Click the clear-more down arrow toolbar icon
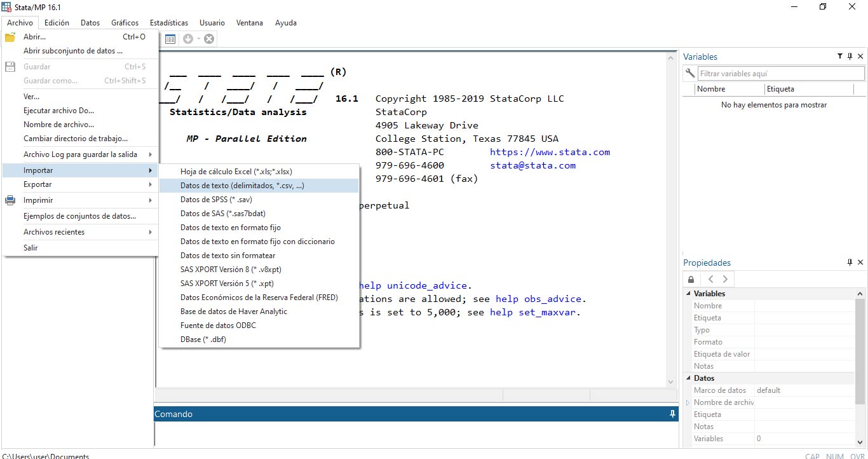 188,39
